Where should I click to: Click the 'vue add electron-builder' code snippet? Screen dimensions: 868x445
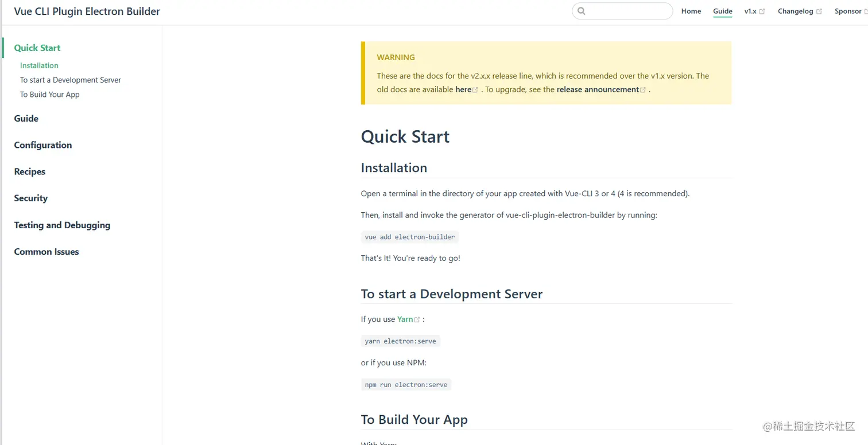(410, 237)
